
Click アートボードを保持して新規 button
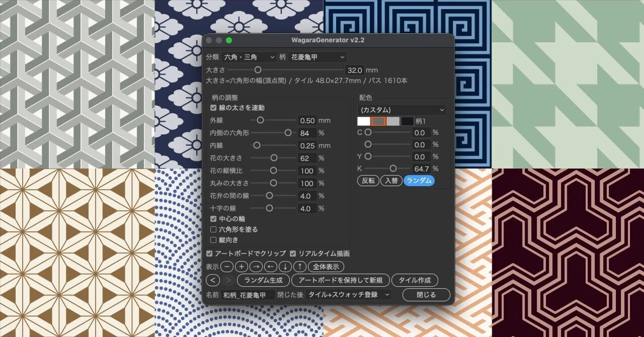pos(341,280)
